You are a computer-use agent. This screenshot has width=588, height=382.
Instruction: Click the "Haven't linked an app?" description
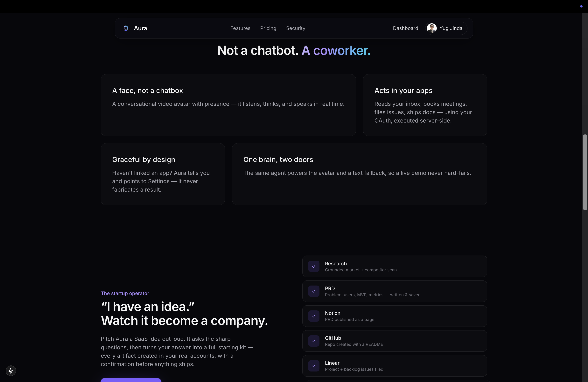(x=161, y=181)
